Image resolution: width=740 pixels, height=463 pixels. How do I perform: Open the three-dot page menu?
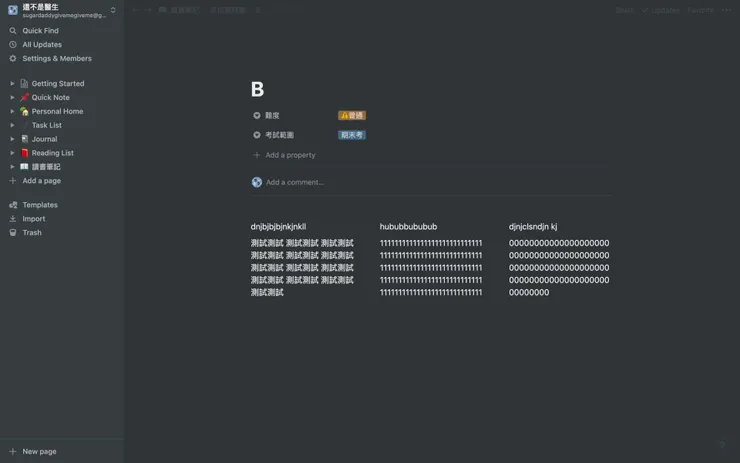pyautogui.click(x=726, y=10)
